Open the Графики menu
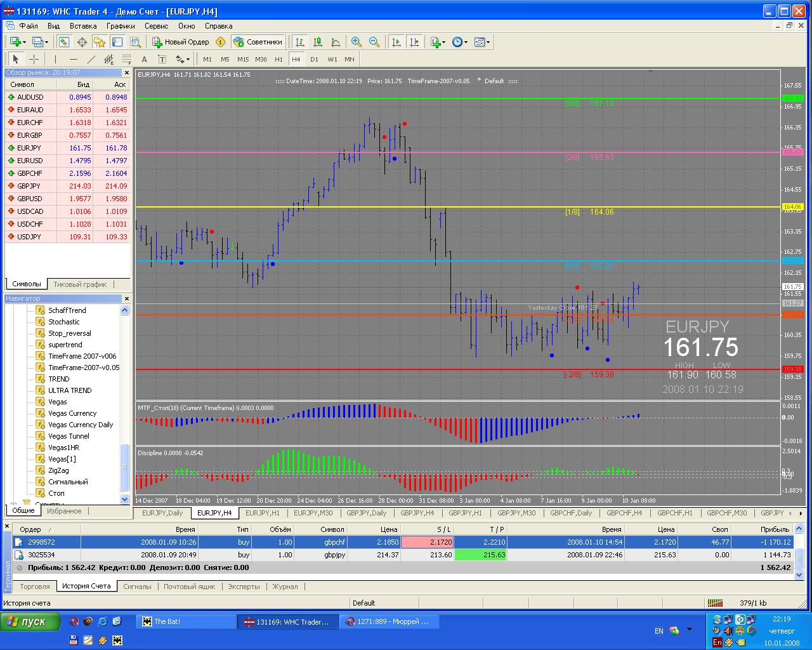Viewport: 812px width, 650px height. click(121, 26)
